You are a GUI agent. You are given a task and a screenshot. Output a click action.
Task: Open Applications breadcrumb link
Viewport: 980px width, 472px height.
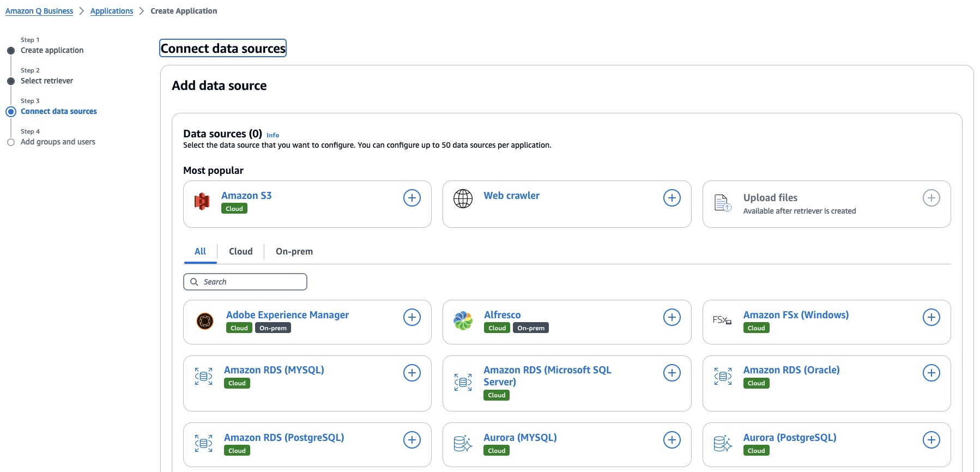[x=112, y=11]
